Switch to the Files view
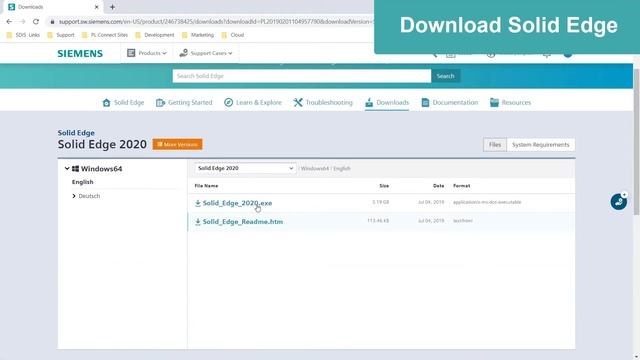640x360 pixels. [495, 144]
